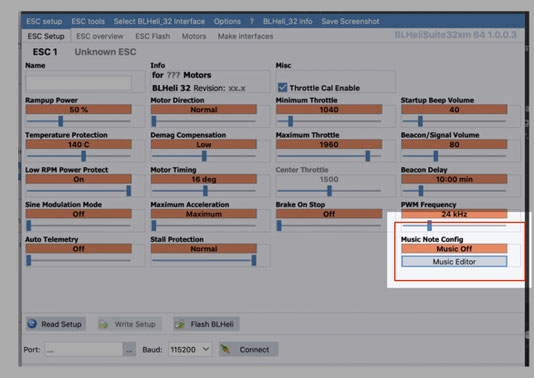The image size is (534, 378).
Task: Switch to the Motors tab
Action: pyautogui.click(x=194, y=36)
